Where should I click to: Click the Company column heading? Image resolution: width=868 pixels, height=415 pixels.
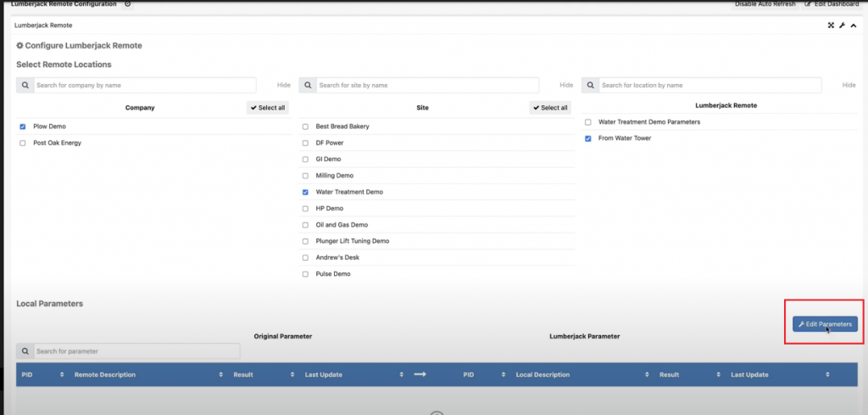(140, 108)
